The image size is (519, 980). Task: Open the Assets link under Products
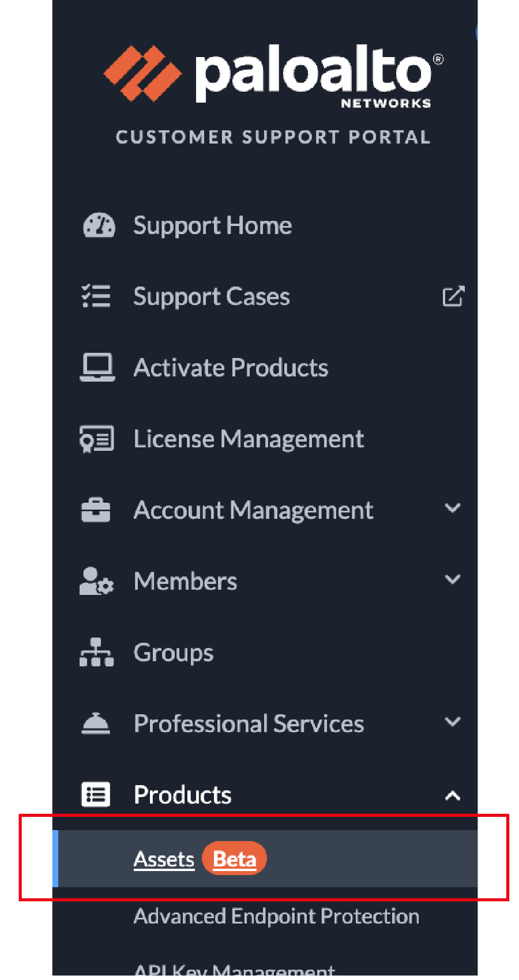[164, 860]
